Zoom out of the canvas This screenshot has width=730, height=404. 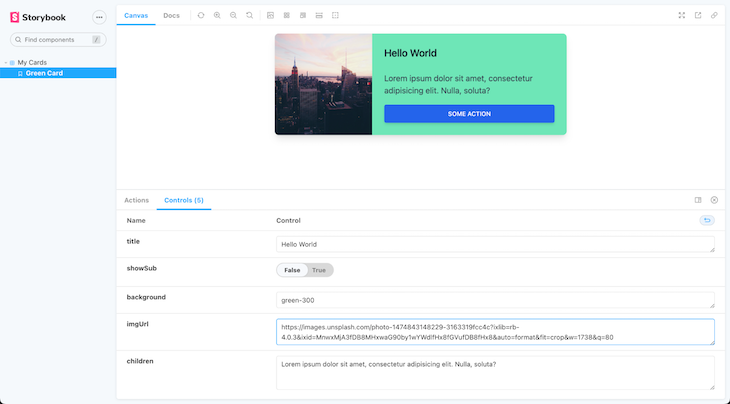233,16
